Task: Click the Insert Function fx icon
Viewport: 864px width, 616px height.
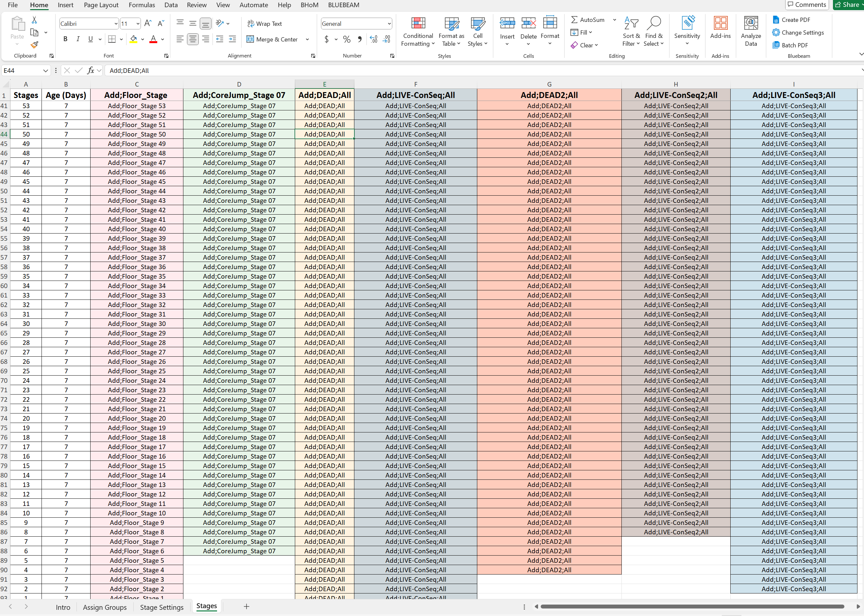Action: [91, 71]
